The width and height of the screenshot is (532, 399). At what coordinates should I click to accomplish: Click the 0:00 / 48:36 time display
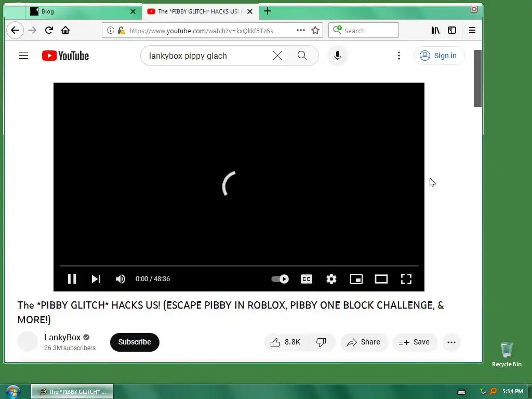(153, 279)
